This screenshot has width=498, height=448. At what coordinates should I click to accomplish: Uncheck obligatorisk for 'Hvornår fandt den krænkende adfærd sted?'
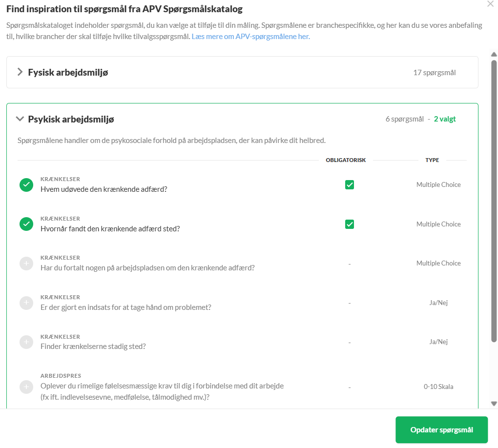350,224
